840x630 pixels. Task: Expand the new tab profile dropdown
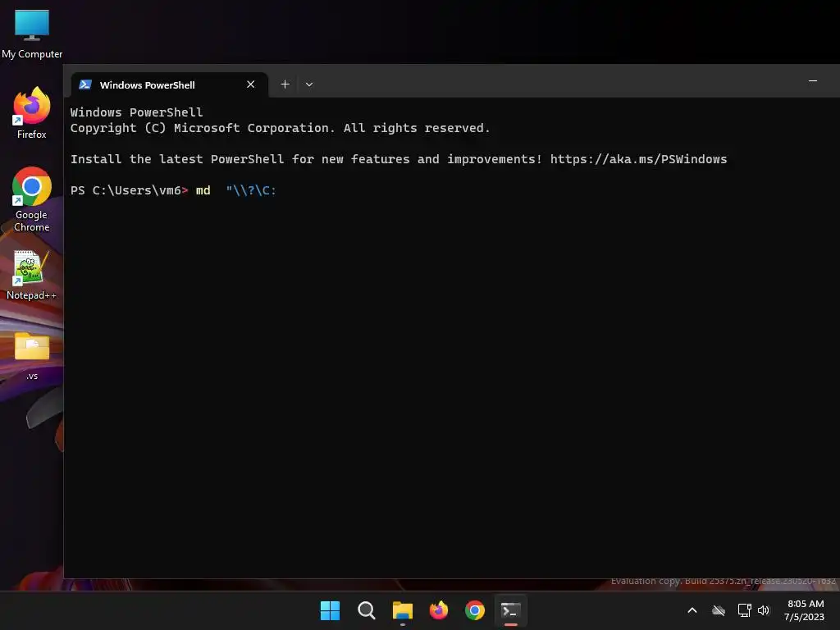[309, 84]
